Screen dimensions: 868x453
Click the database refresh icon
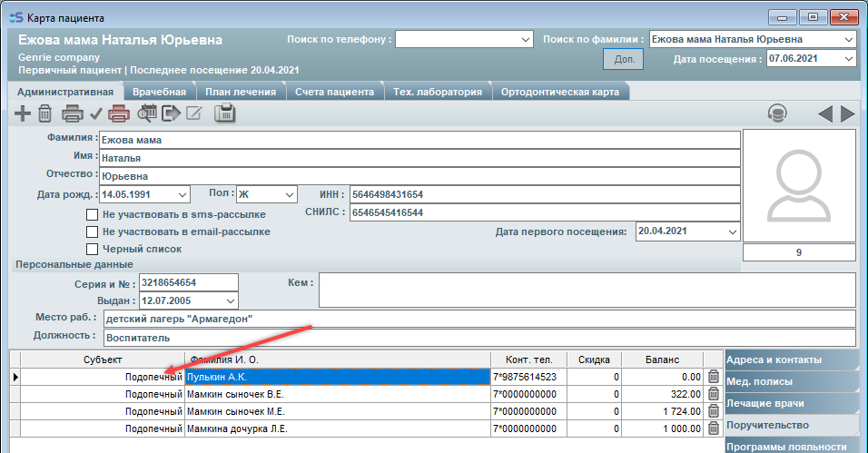coord(777,113)
